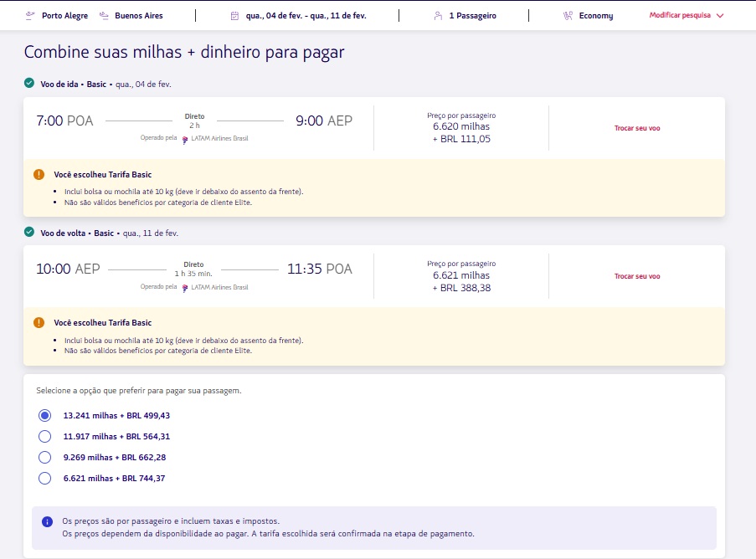Click the green checkmark next to Voo de ida
The width and height of the screenshot is (756, 559).
tap(29, 84)
